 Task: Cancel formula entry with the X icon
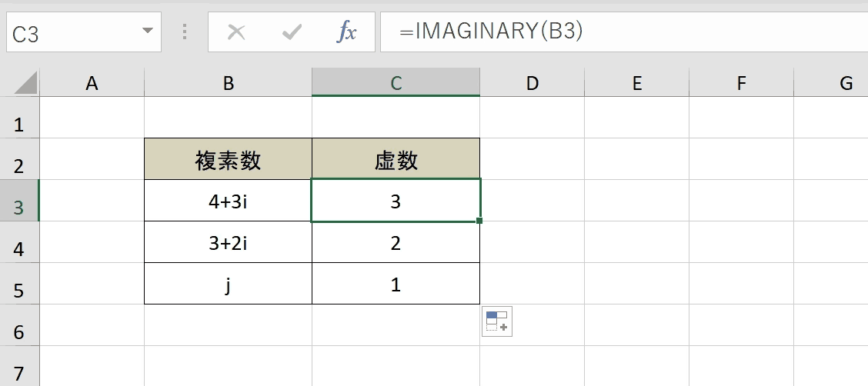[x=236, y=32]
